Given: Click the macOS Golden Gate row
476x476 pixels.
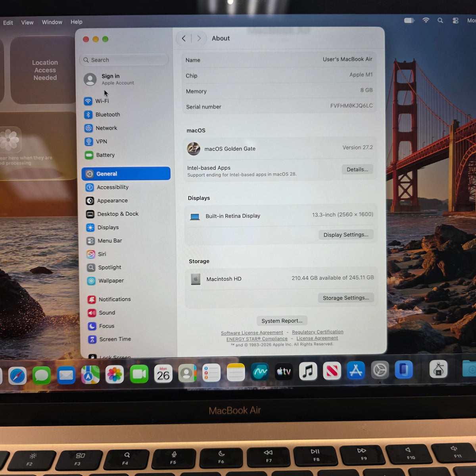Looking at the screenshot, I should pos(280,149).
